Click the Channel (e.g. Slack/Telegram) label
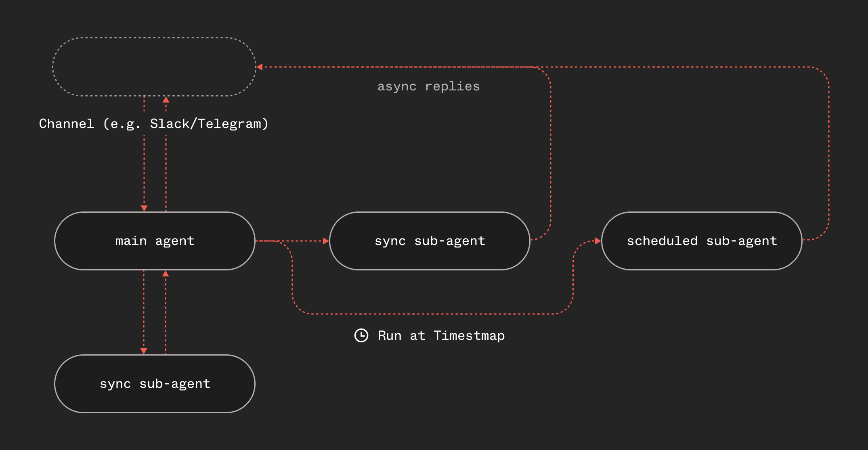Screen dimensions: 868x450 153,124
